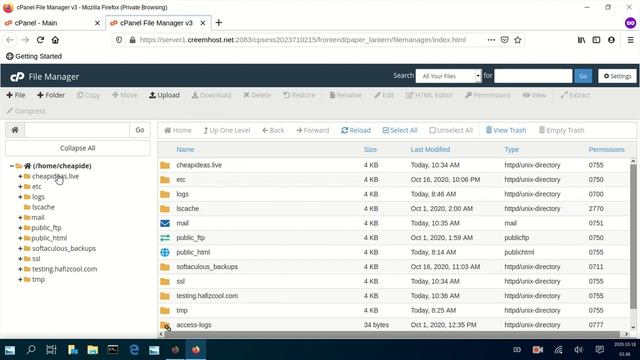640x360 pixels.
Task: Click the Copy toolbar button
Action: 88,95
